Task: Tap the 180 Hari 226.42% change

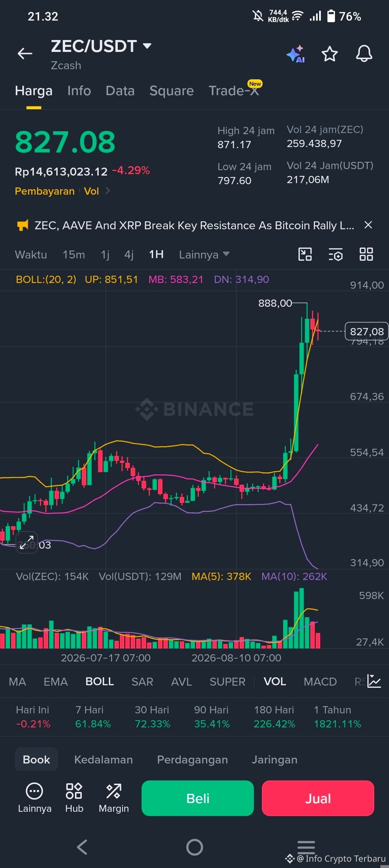Action: (x=274, y=717)
